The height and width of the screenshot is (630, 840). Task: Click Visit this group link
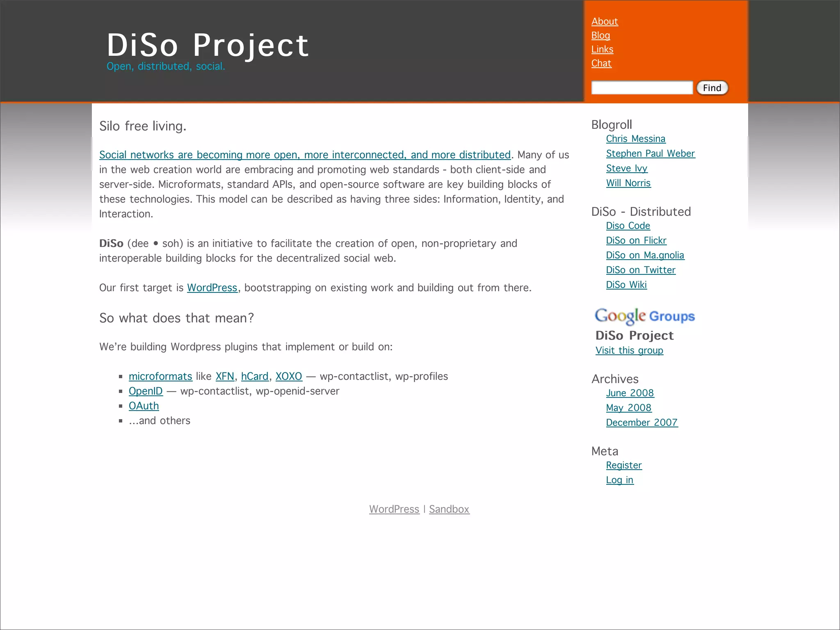point(629,350)
